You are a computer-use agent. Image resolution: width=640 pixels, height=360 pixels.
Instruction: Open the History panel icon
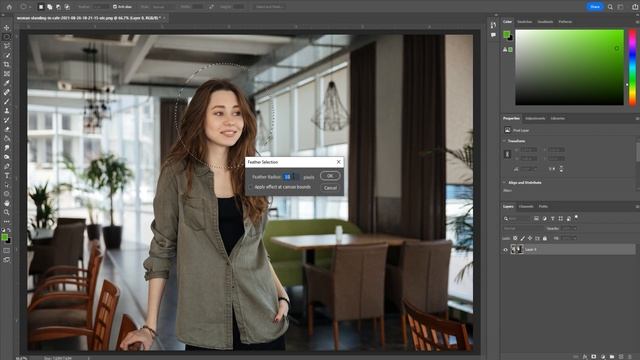coord(493,25)
